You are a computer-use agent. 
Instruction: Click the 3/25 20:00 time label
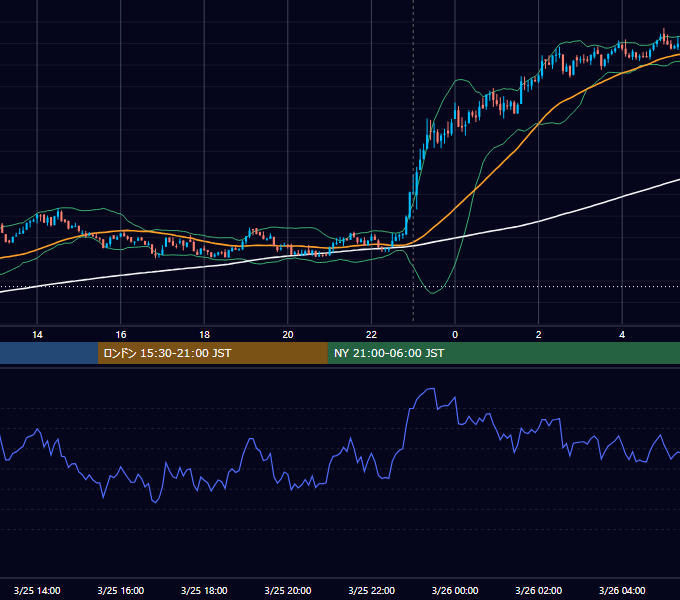coord(288,590)
